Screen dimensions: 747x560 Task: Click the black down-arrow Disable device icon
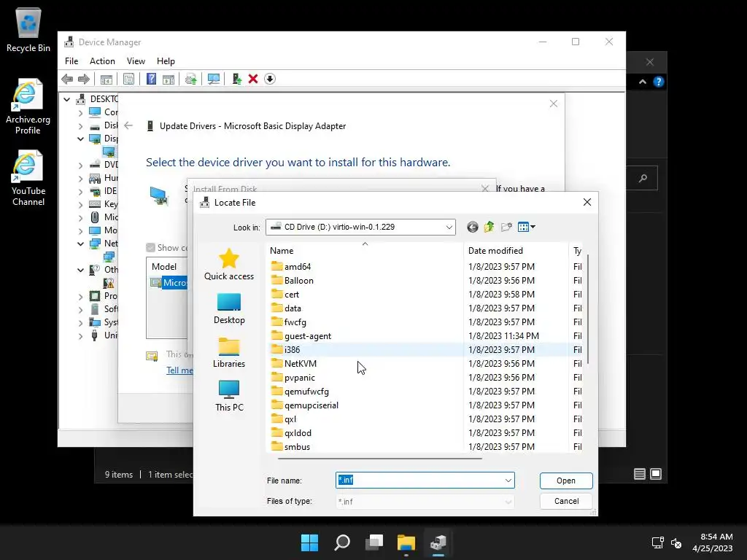(x=270, y=79)
